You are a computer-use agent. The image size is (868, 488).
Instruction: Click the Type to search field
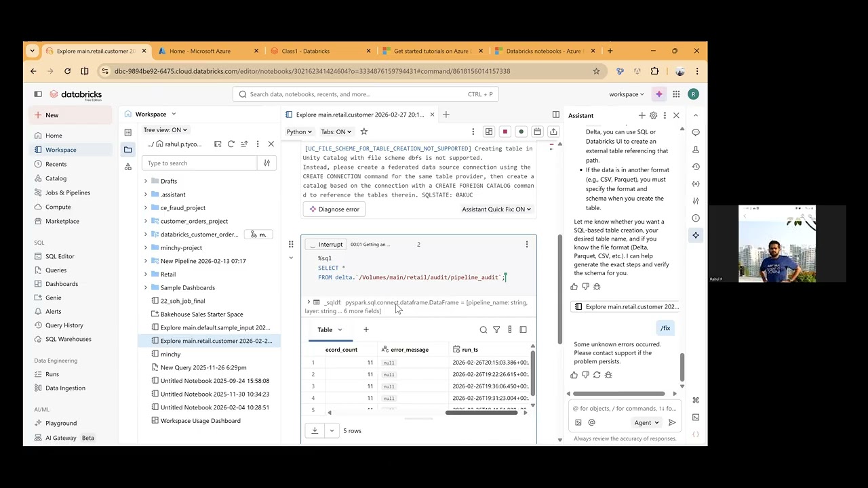[199, 163]
